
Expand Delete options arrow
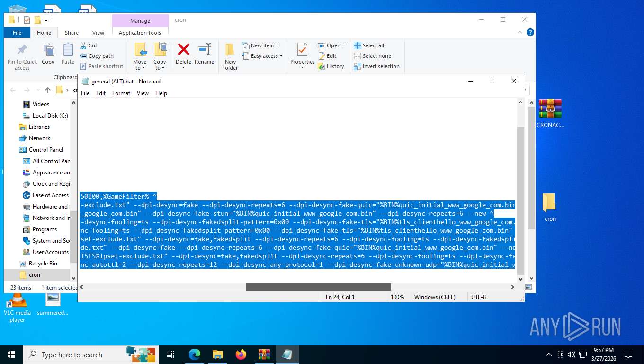(183, 68)
